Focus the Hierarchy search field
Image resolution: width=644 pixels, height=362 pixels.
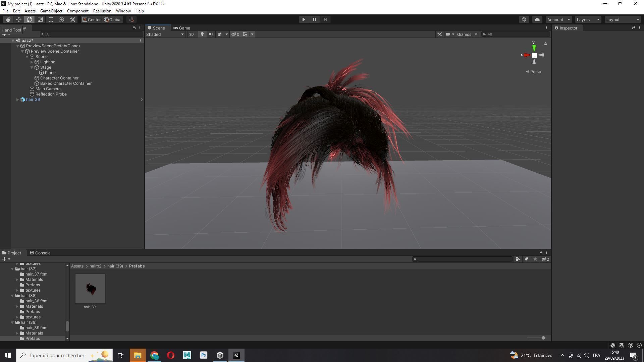pyautogui.click(x=92, y=34)
